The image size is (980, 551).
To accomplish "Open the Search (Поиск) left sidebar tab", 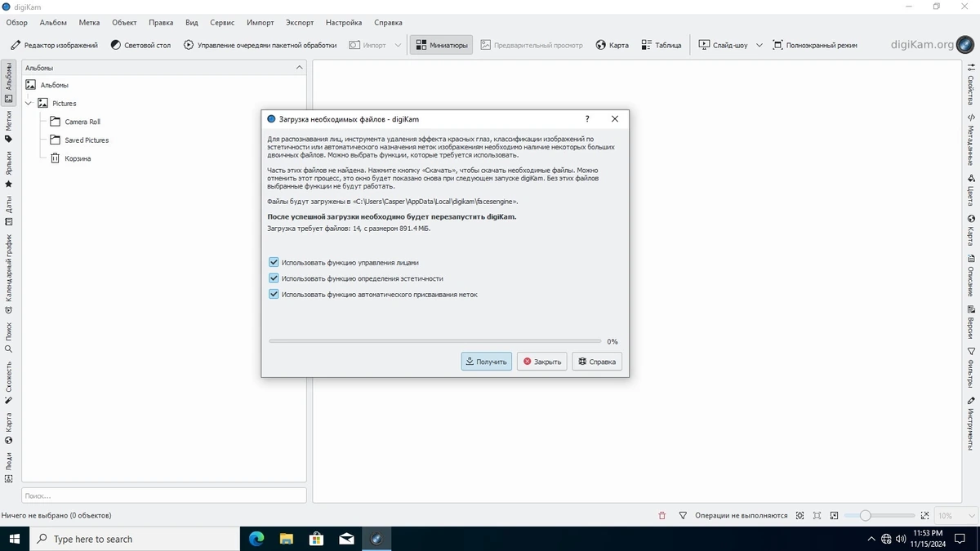I will [x=9, y=337].
